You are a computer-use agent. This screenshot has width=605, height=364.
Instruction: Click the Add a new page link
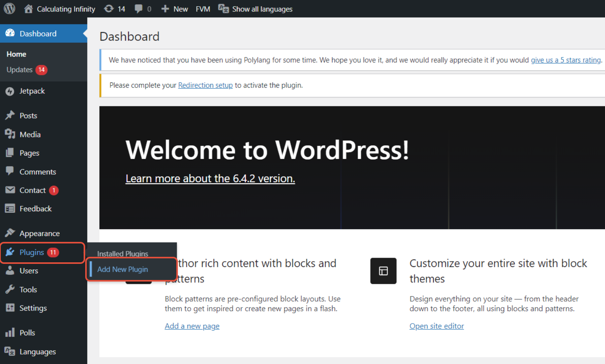(192, 326)
